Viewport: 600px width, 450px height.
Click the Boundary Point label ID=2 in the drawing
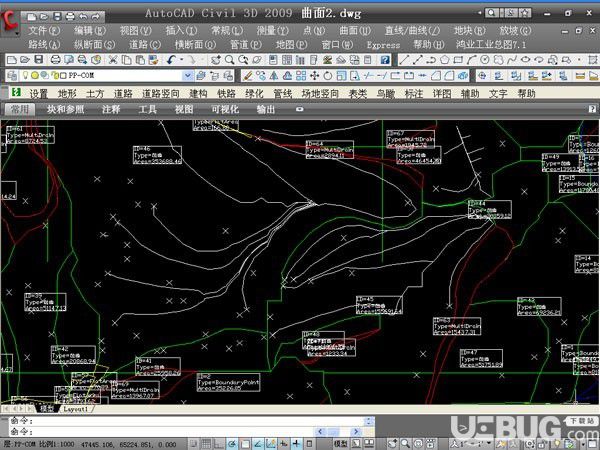click(x=228, y=382)
